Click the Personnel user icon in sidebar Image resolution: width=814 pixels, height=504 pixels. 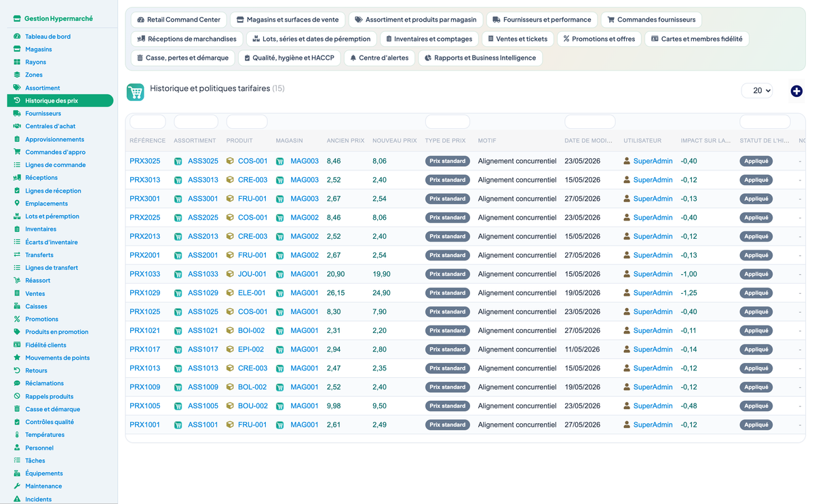pyautogui.click(x=17, y=448)
